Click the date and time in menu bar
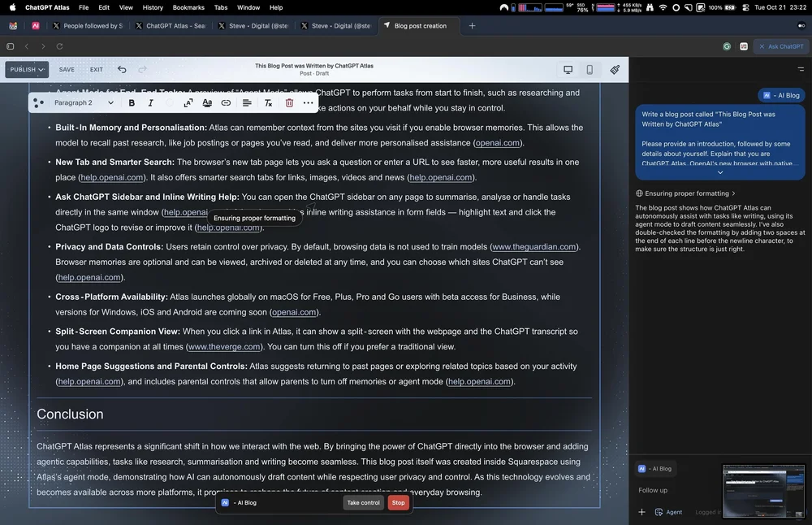Viewport: 812px width, 525px height. (x=780, y=7)
